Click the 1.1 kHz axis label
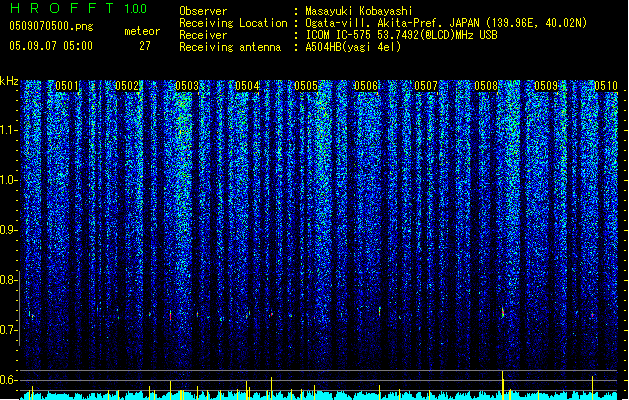 (8, 130)
